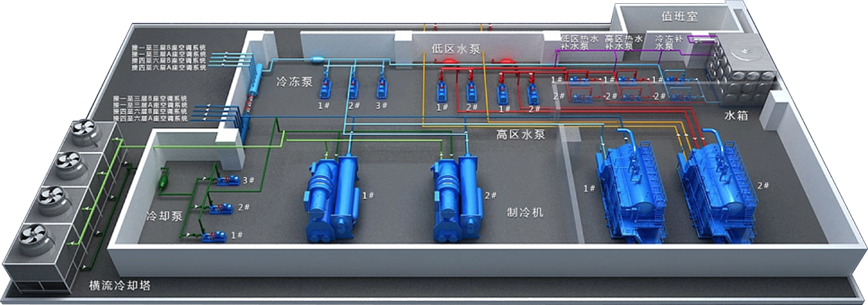Open chiller unit 2# (制冷机)
The width and height of the screenshot is (868, 305).
(458, 199)
